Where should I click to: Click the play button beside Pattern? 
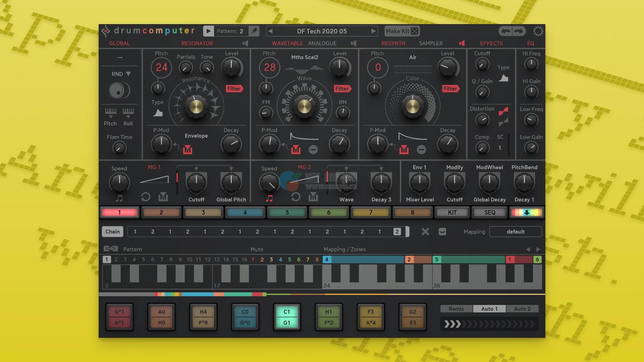(208, 31)
